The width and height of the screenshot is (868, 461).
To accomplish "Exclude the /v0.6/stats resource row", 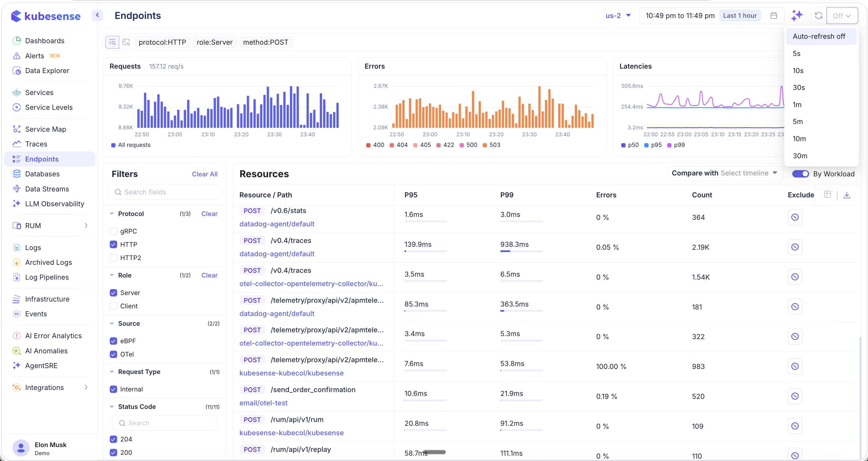I will [x=795, y=217].
